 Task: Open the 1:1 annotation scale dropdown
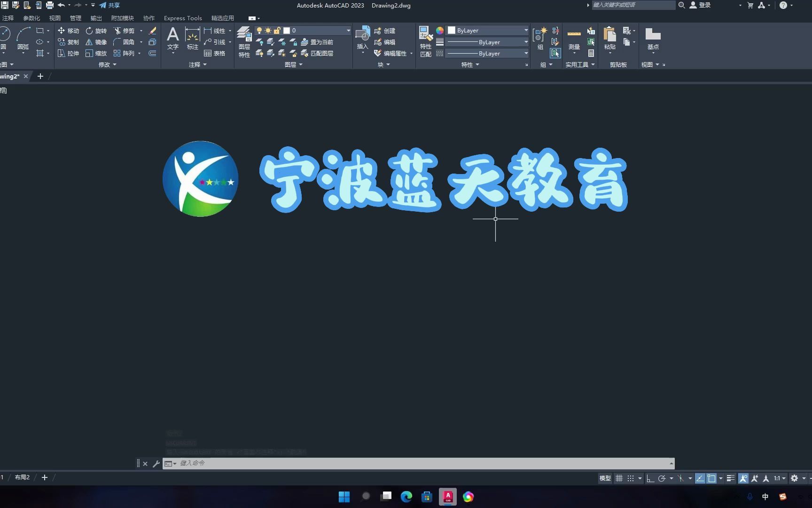780,478
